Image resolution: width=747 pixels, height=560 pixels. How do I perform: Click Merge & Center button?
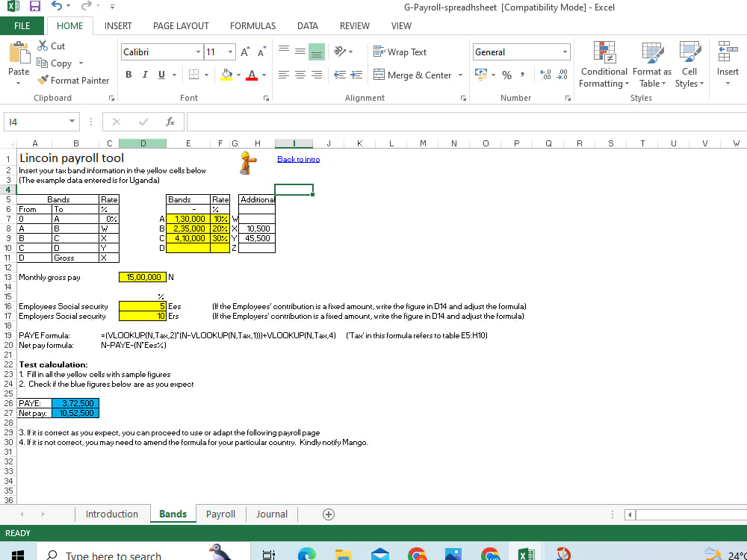click(412, 75)
